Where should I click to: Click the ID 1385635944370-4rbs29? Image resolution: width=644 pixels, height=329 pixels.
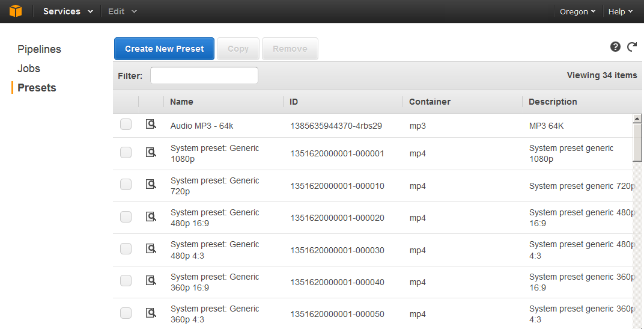(336, 126)
